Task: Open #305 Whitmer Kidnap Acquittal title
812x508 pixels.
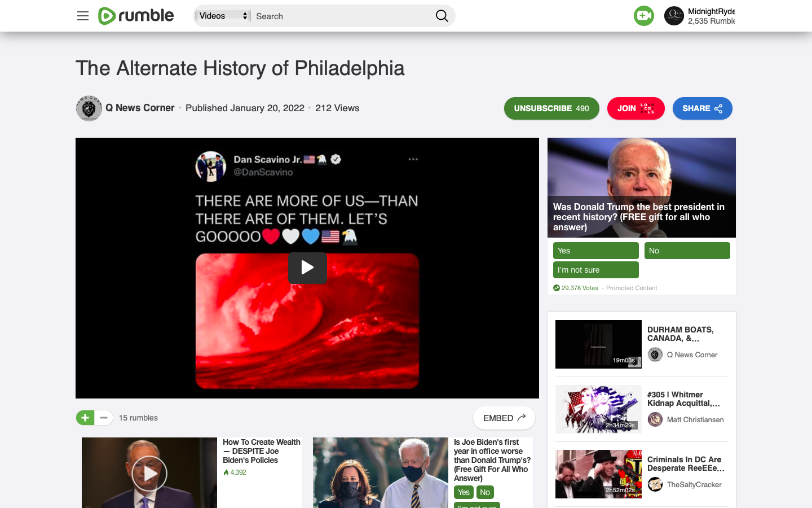Action: pyautogui.click(x=683, y=398)
